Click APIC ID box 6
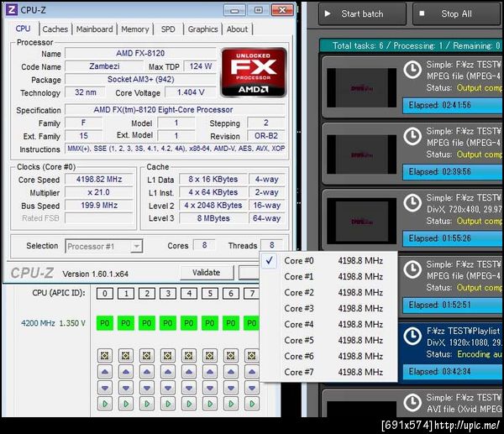The height and width of the screenshot is (434, 504). pos(231,293)
